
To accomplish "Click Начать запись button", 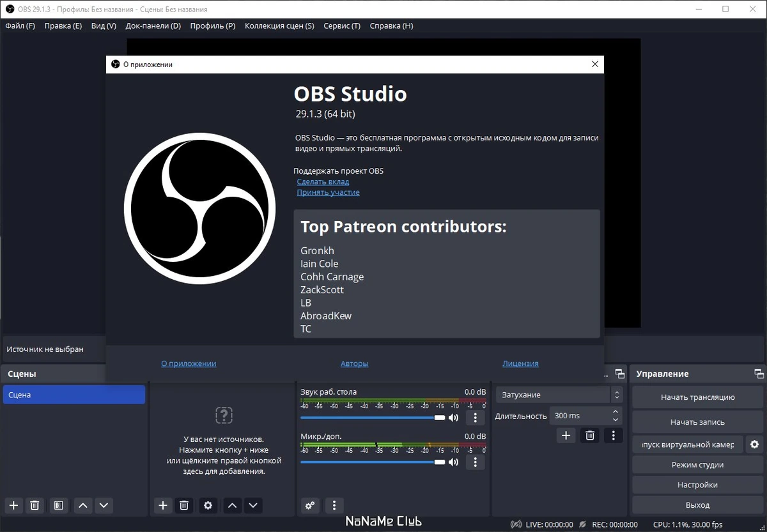I will [697, 422].
